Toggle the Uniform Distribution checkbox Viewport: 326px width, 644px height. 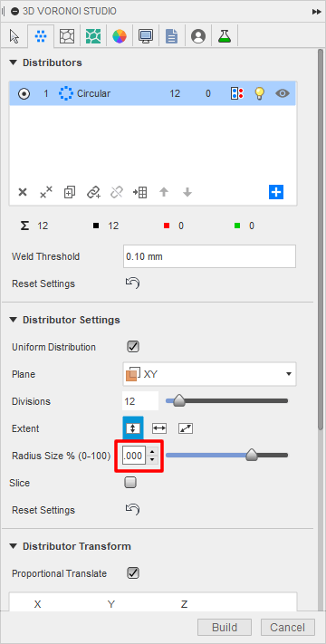tap(132, 347)
